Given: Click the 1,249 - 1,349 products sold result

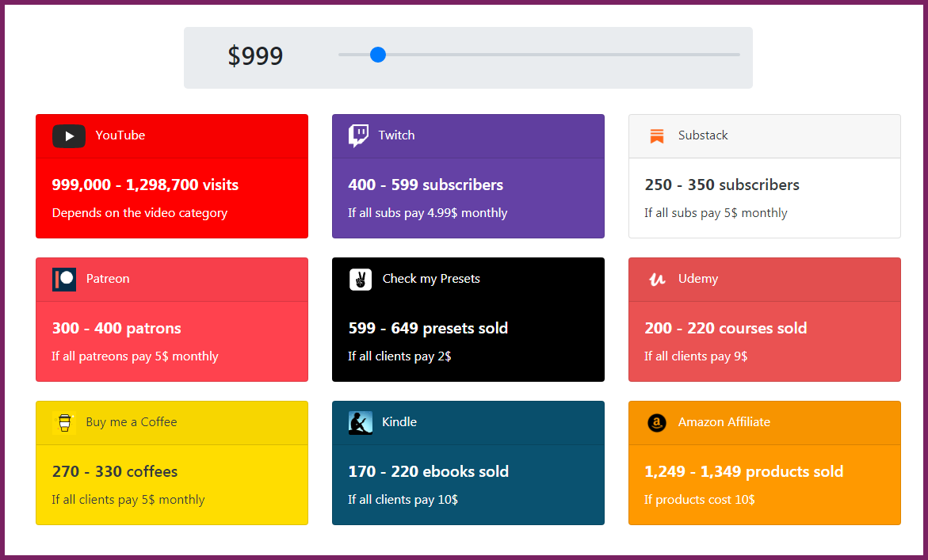Looking at the screenshot, I should [743, 472].
